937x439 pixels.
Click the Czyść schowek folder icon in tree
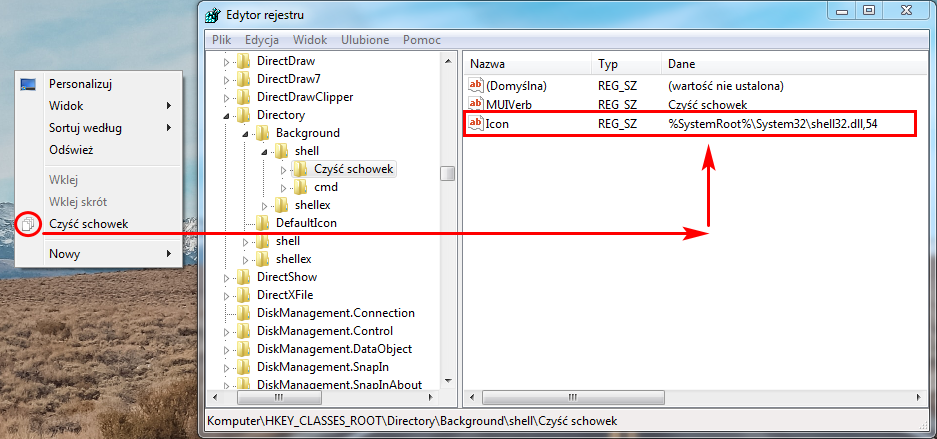point(301,169)
